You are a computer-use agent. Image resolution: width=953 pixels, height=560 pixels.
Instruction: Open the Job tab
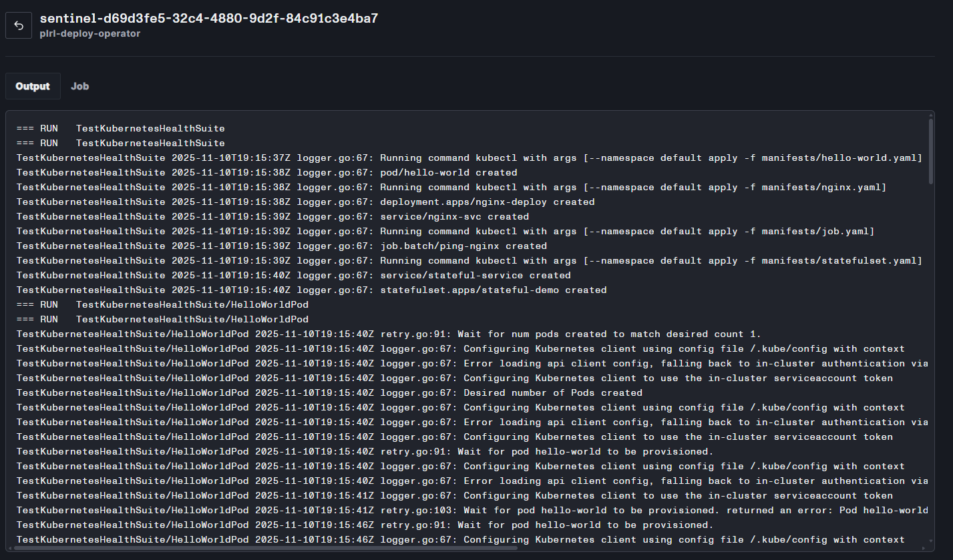(x=79, y=86)
